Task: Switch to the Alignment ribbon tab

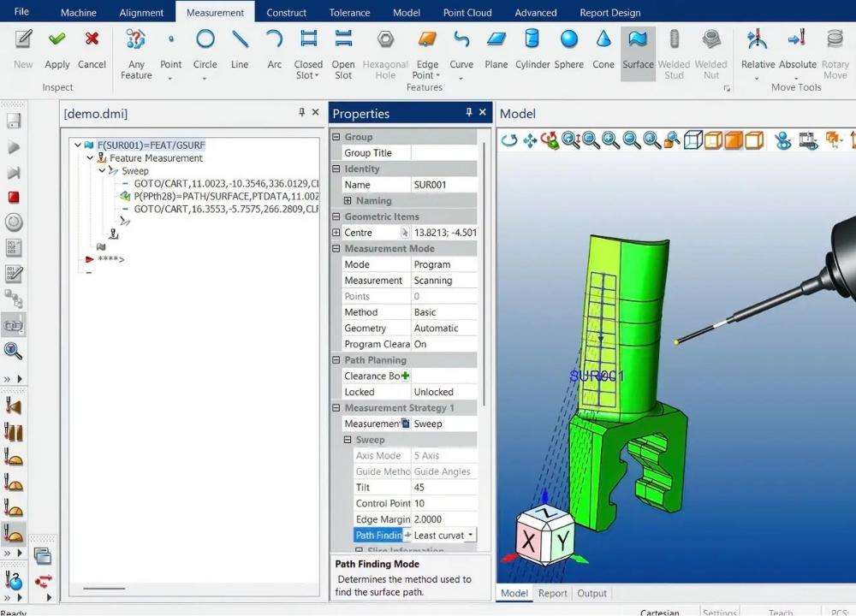Action: point(141,13)
